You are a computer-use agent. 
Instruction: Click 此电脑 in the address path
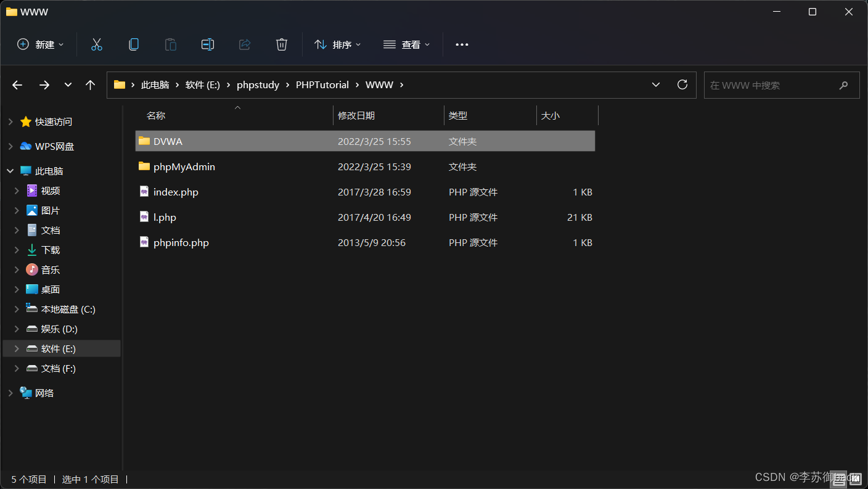click(x=155, y=85)
